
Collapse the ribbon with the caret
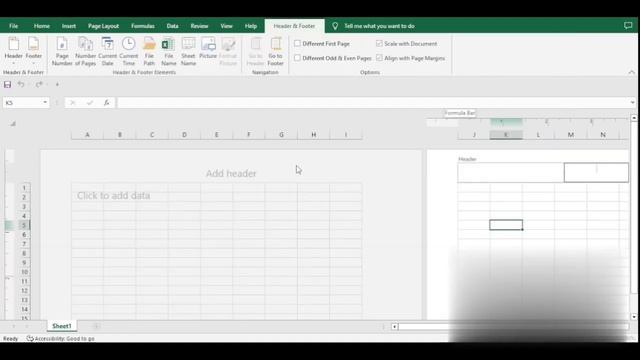[x=631, y=72]
